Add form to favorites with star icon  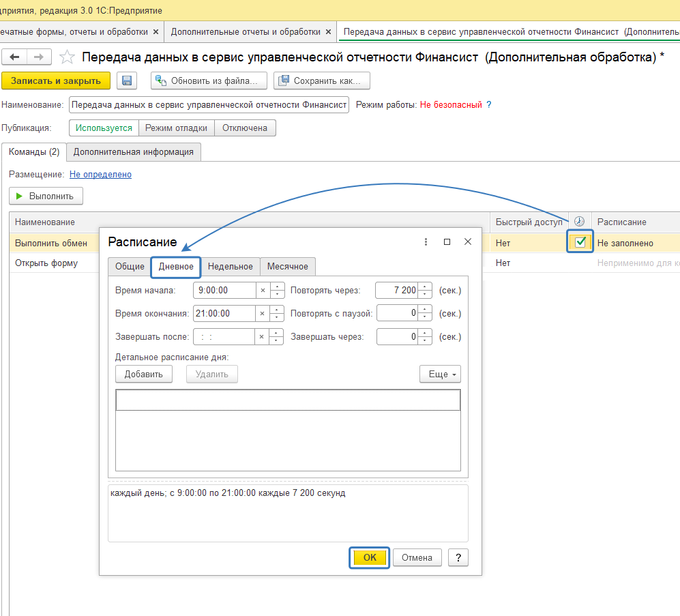[67, 57]
